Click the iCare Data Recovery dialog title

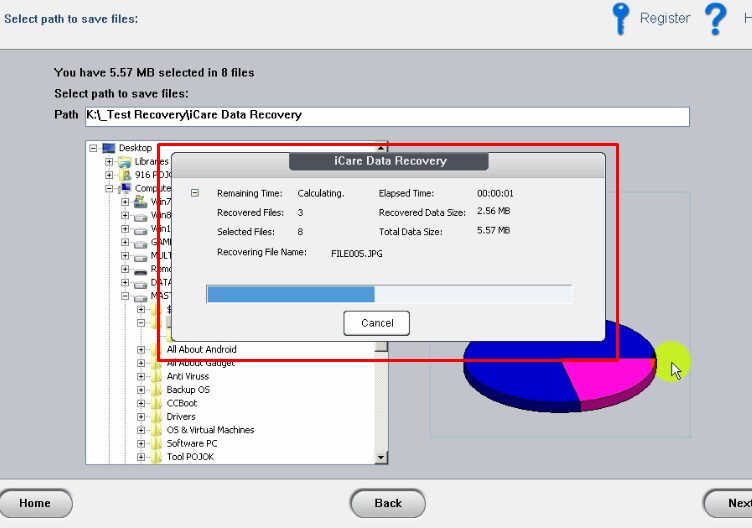point(390,161)
